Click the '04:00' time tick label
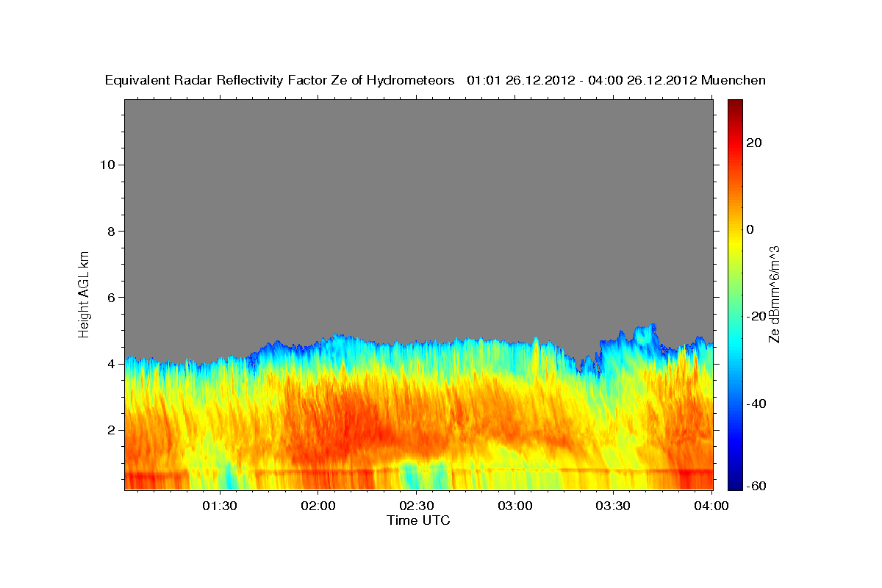 click(x=711, y=506)
